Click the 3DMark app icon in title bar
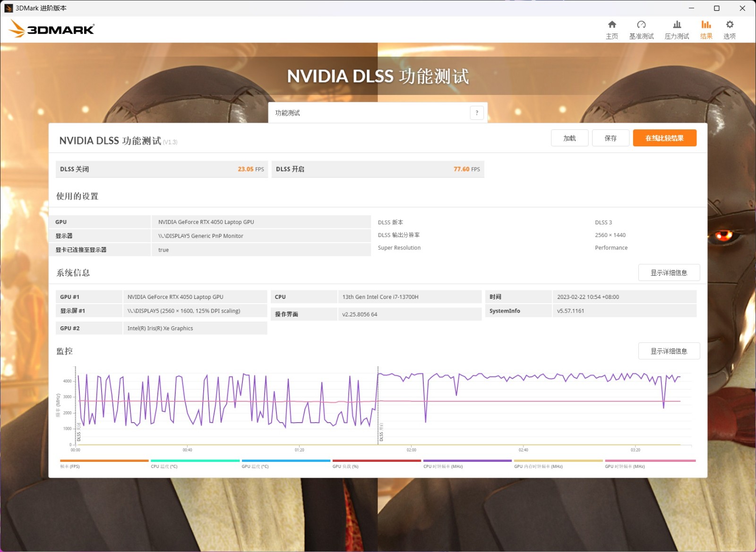This screenshot has width=756, height=552. tap(9, 8)
